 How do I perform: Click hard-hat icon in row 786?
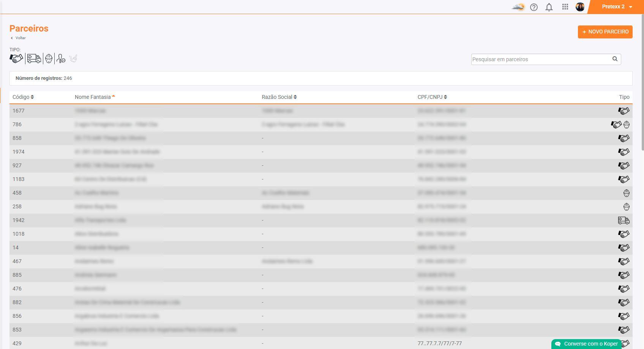(627, 124)
